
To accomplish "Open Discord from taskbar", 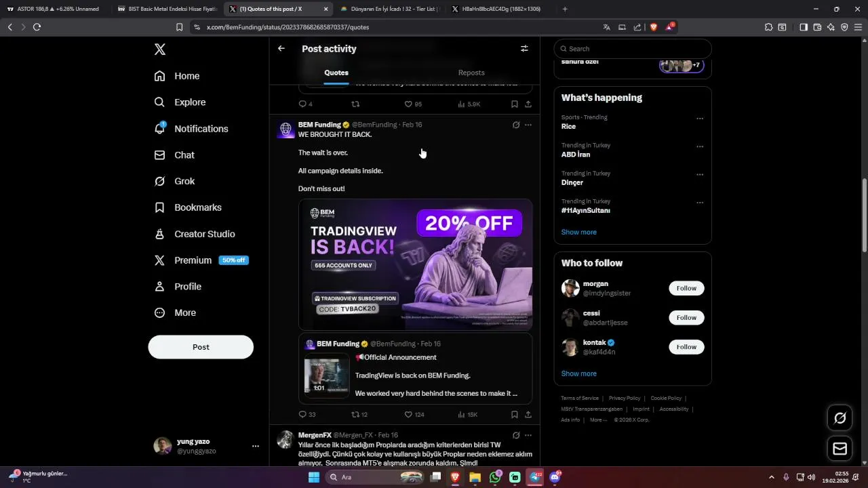I will pos(555,477).
